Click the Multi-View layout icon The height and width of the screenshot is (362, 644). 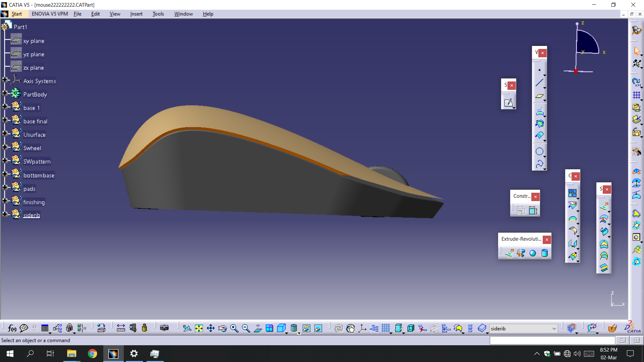[269, 328]
